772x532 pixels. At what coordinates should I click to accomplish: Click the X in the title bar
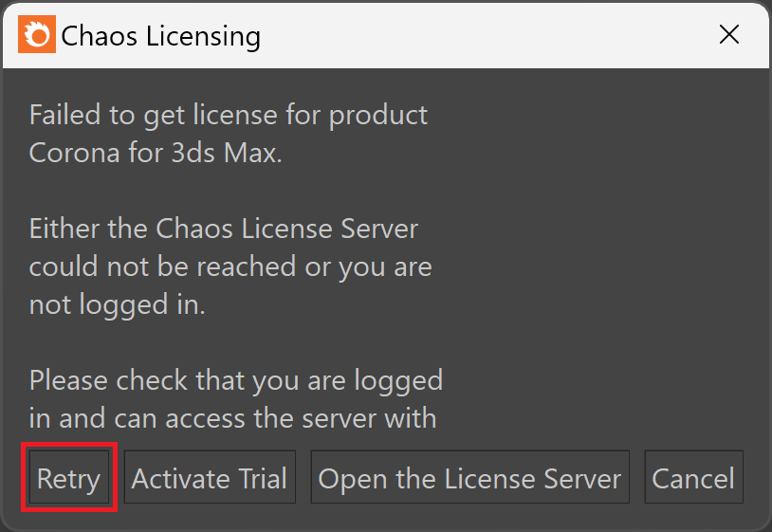[x=728, y=34]
